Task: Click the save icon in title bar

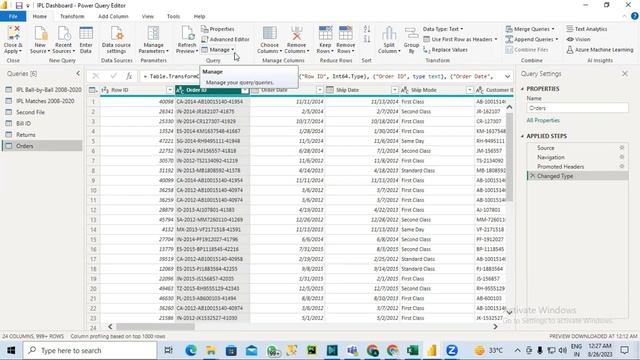Action: [x=19, y=5]
